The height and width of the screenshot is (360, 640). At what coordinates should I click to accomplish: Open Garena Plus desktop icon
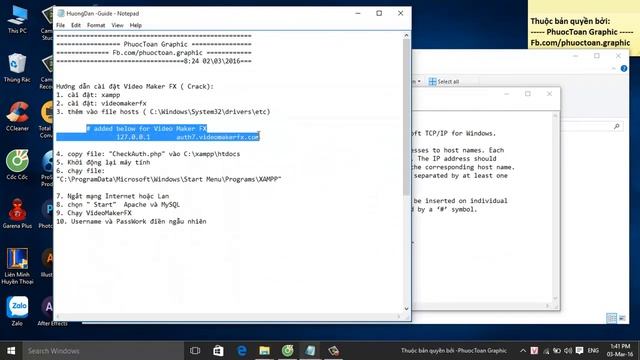pyautogui.click(x=17, y=213)
